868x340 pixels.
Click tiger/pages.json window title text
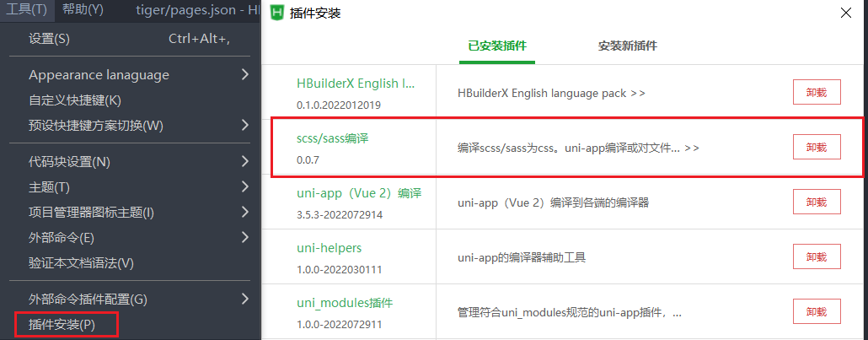tap(197, 10)
